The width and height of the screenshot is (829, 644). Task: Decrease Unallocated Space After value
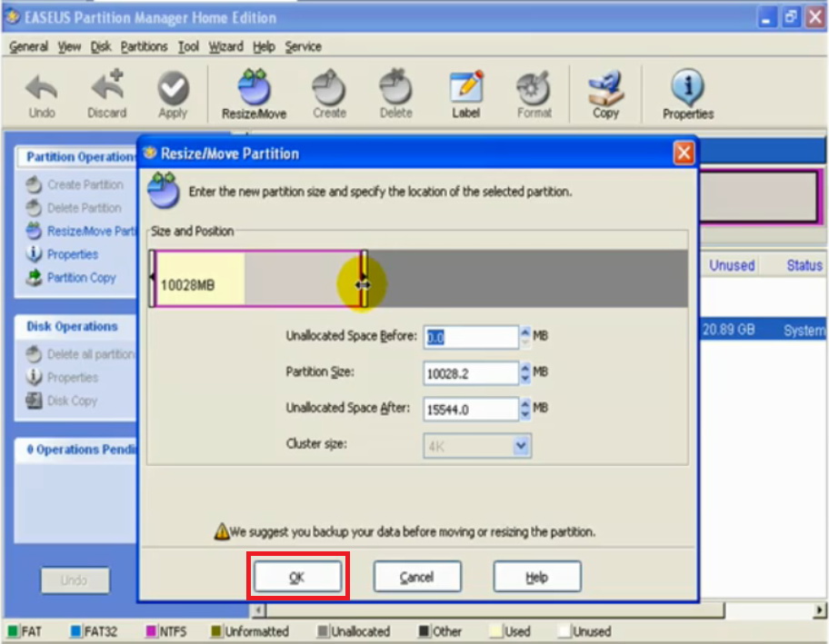coord(525,414)
